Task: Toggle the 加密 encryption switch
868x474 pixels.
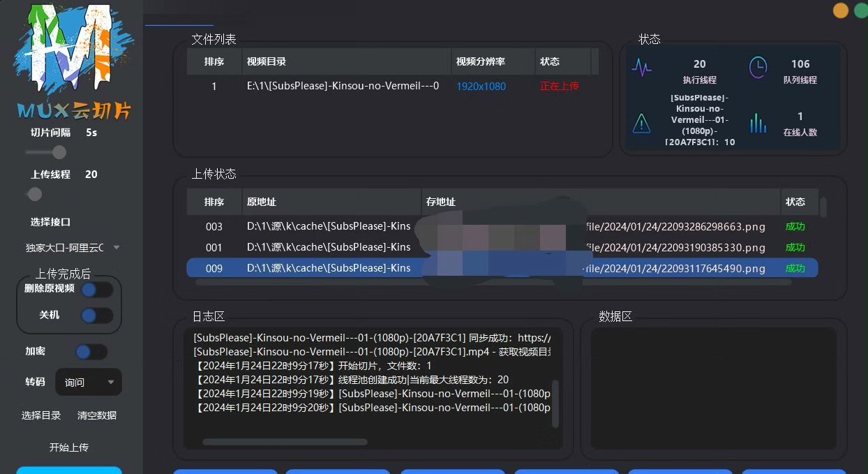Action: click(x=91, y=352)
